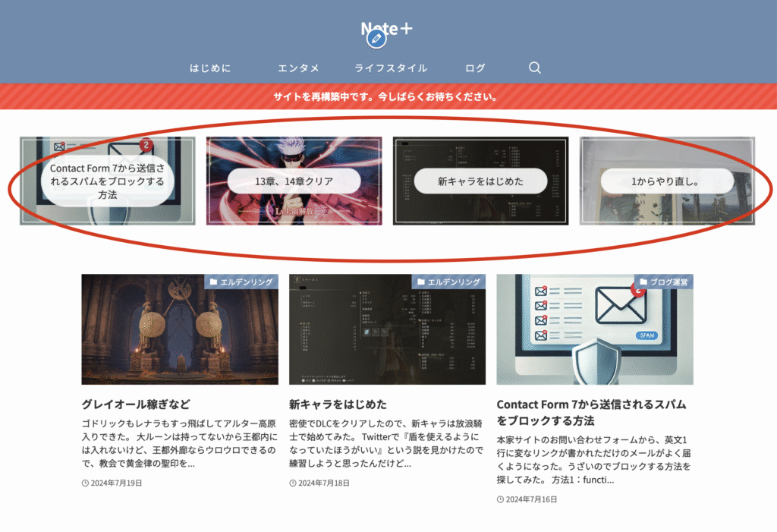Open the はじめに menu item
This screenshot has height=532, width=777.
(211, 68)
